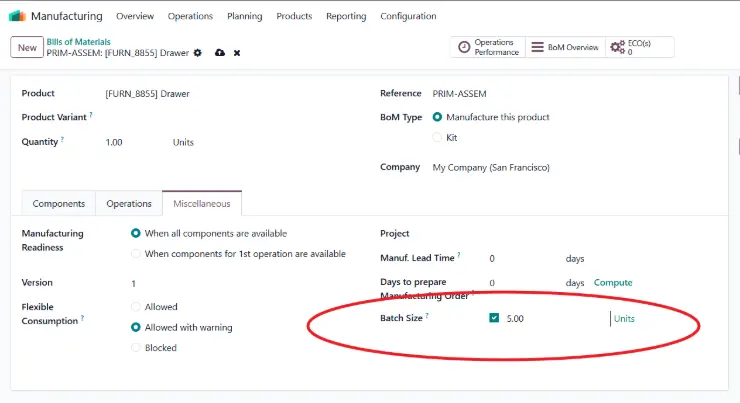
Task: Click the Compute link
Action: (x=613, y=283)
